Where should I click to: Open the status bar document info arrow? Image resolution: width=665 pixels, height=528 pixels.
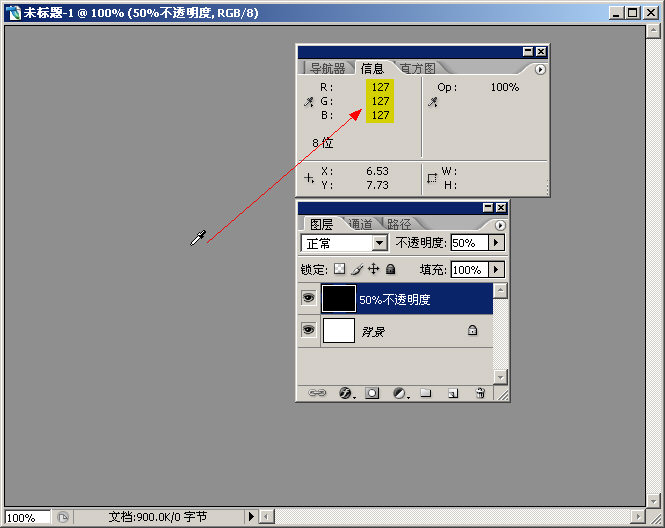click(x=251, y=517)
